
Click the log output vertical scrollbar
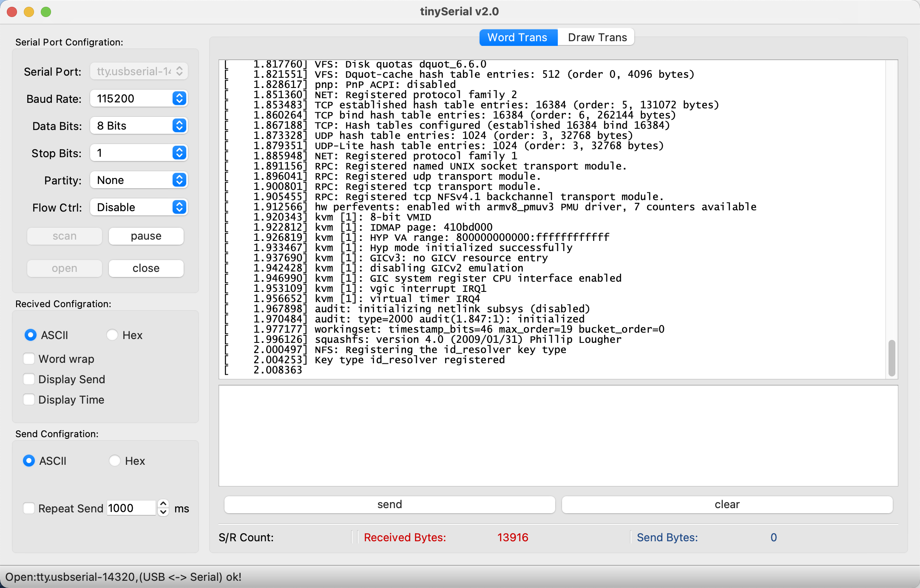[892, 358]
